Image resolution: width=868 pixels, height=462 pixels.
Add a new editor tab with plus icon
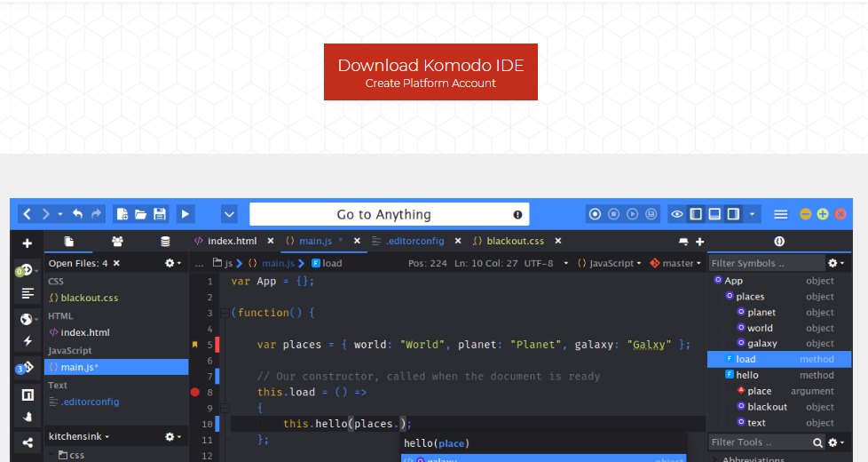[699, 242]
